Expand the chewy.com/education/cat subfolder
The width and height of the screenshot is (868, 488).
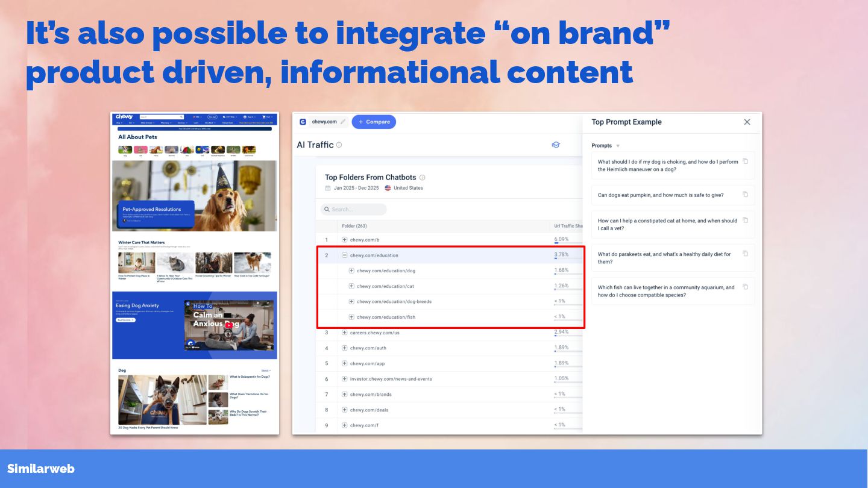[351, 286]
